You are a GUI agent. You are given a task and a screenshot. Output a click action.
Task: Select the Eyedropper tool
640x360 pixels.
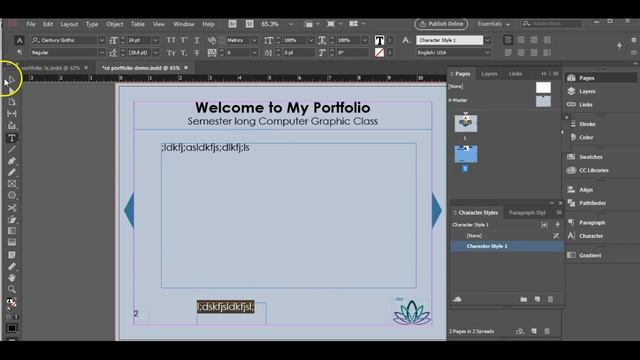point(12,267)
